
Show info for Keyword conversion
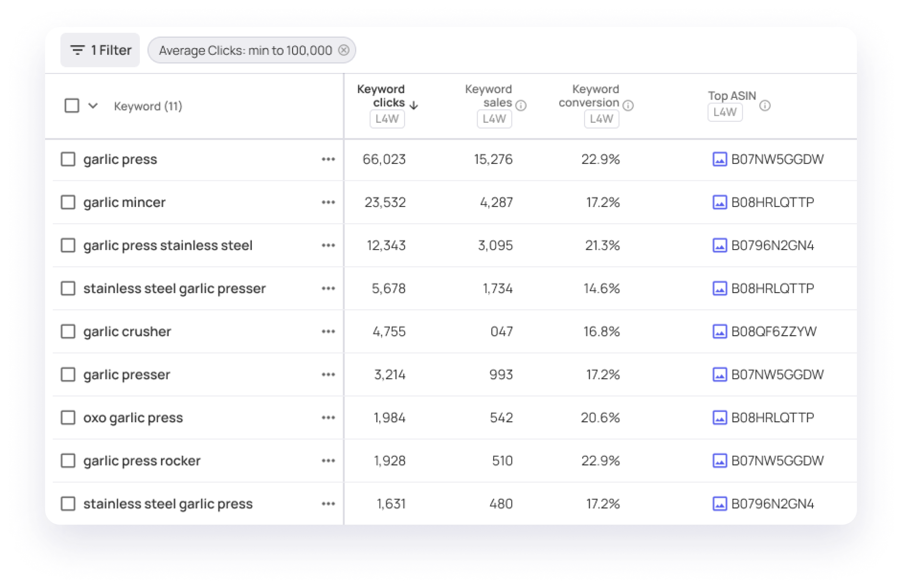pyautogui.click(x=628, y=106)
